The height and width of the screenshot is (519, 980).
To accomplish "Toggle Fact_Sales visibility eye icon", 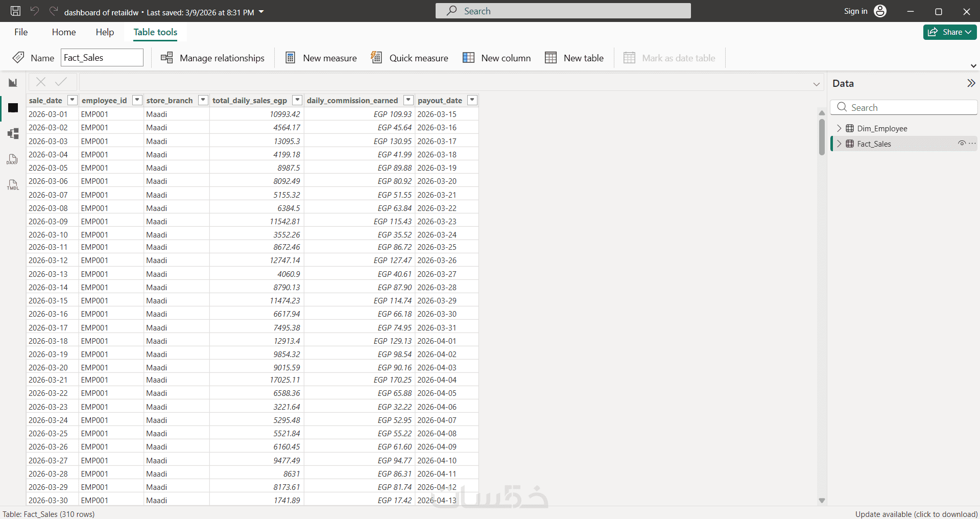I will [x=962, y=144].
